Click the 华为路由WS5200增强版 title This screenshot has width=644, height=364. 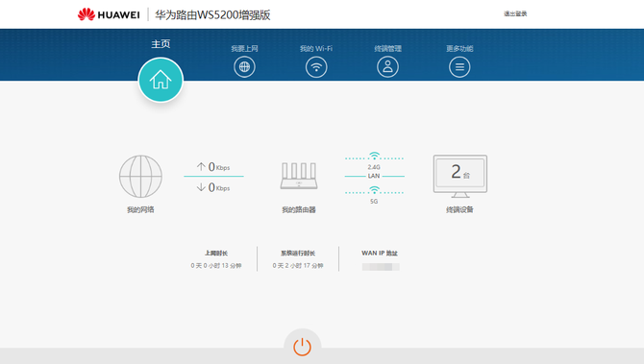click(212, 14)
